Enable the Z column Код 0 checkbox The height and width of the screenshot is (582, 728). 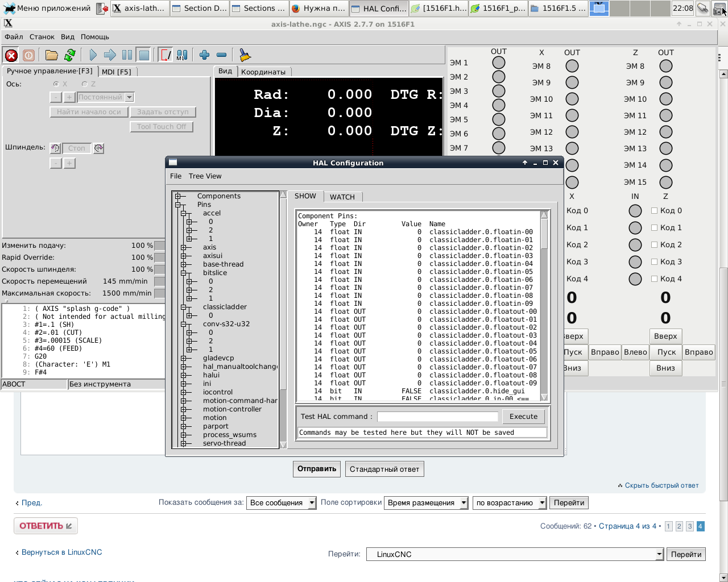654,211
